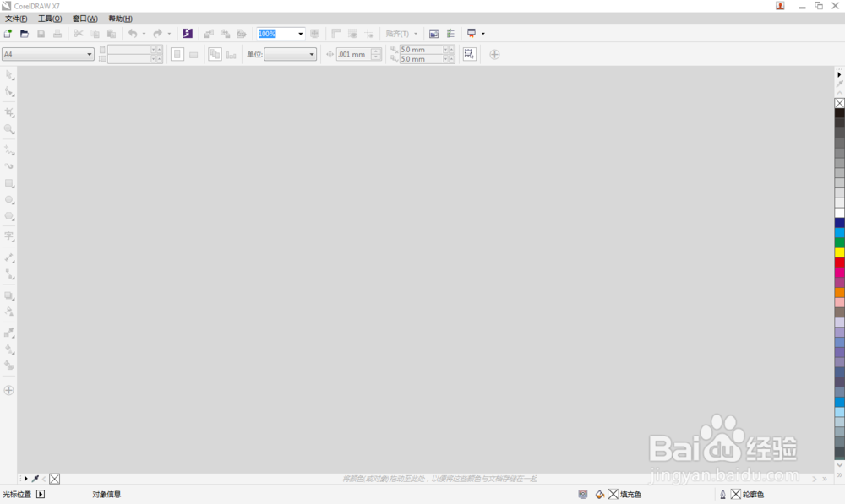Create a new document via the New icon
Screen dimensions: 845x504
(x=9, y=34)
